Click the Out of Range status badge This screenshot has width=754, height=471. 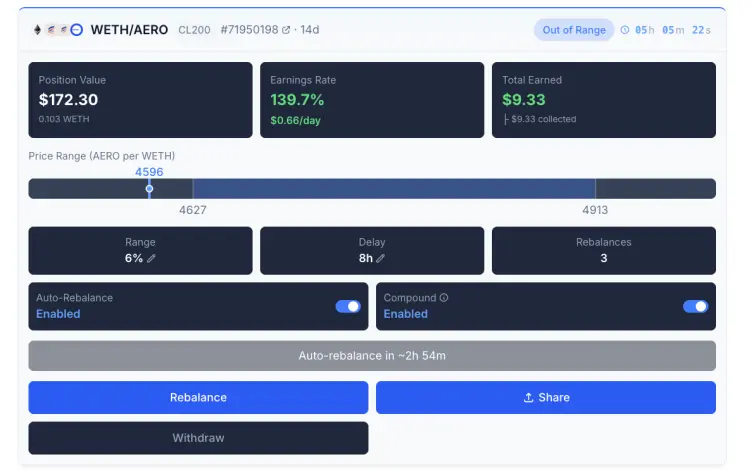574,30
